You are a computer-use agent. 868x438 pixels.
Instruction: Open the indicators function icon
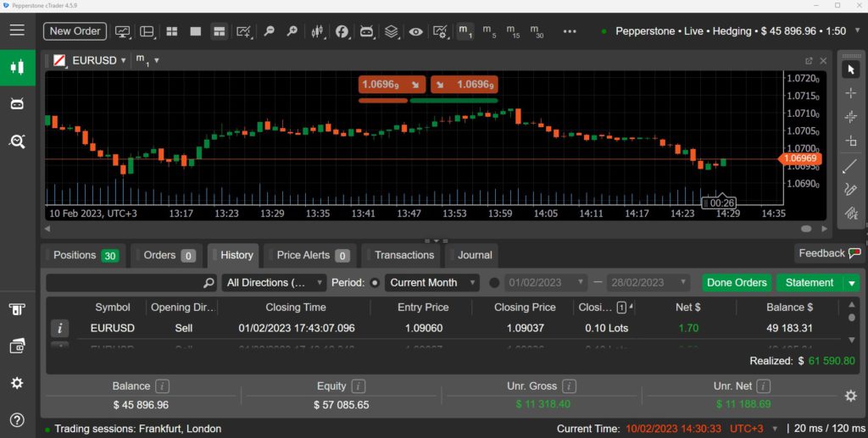point(342,31)
